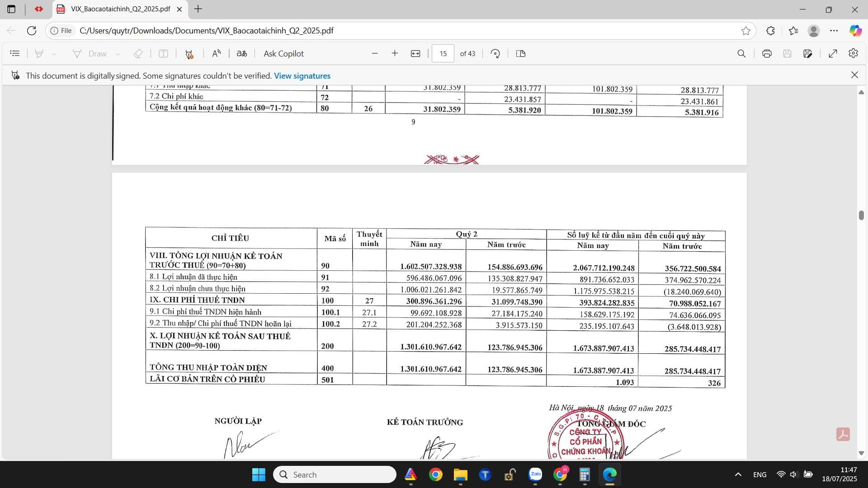Expand the Highlight color dropdown arrow

pyautogui.click(x=54, y=54)
